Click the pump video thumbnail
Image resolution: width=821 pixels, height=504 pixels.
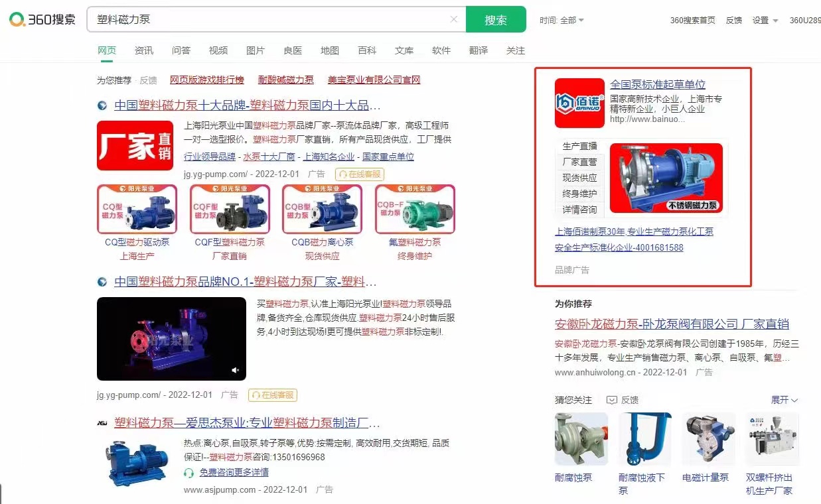coord(171,339)
